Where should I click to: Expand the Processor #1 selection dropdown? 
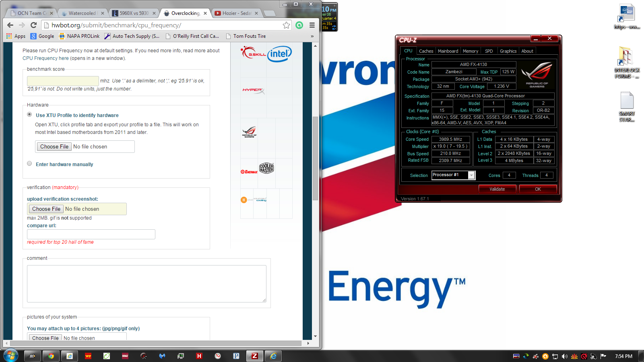pyautogui.click(x=471, y=175)
